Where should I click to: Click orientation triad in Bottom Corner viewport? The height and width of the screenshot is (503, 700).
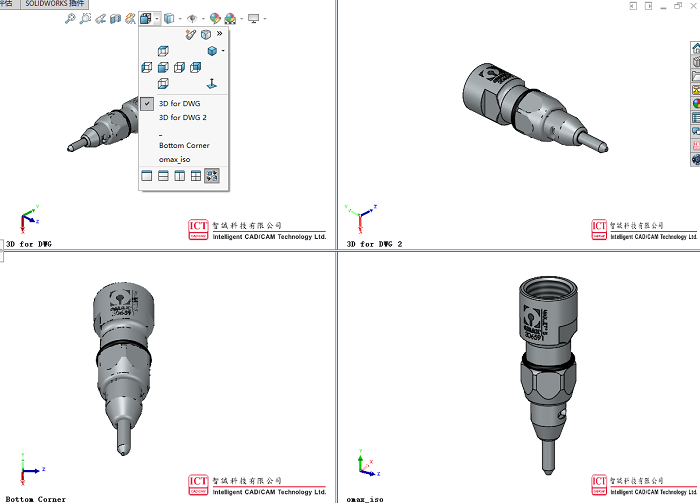click(31, 470)
